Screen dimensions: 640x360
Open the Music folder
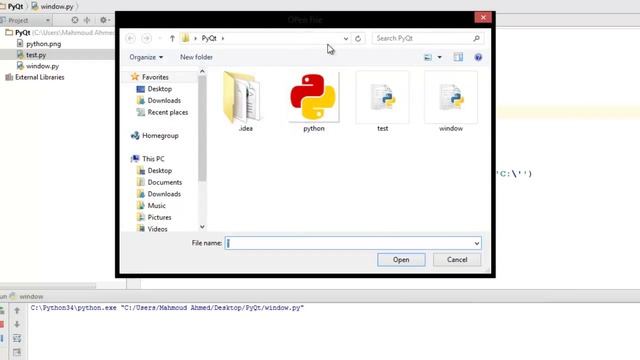click(156, 206)
